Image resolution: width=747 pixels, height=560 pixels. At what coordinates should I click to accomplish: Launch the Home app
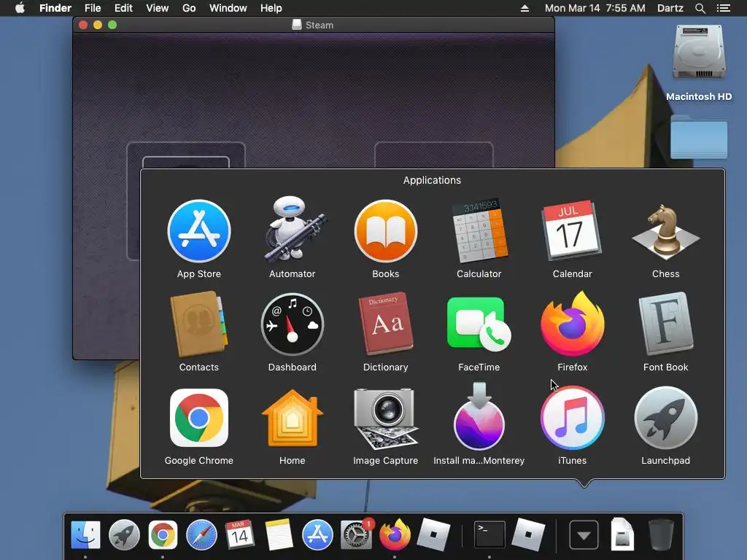click(x=292, y=418)
